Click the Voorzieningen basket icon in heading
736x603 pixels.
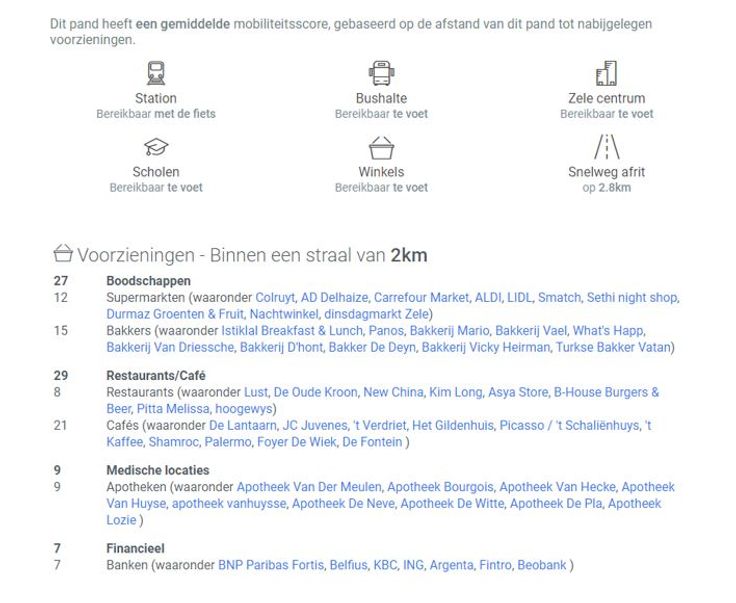pyautogui.click(x=62, y=254)
